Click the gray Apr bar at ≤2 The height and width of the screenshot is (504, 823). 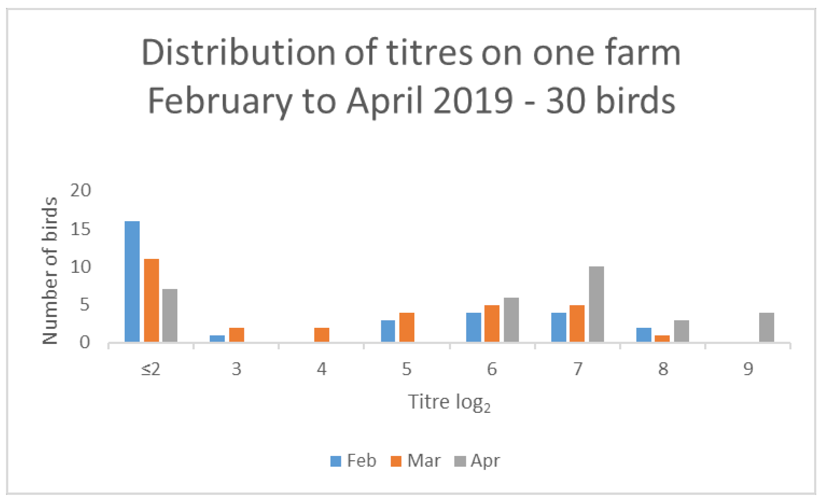(170, 315)
